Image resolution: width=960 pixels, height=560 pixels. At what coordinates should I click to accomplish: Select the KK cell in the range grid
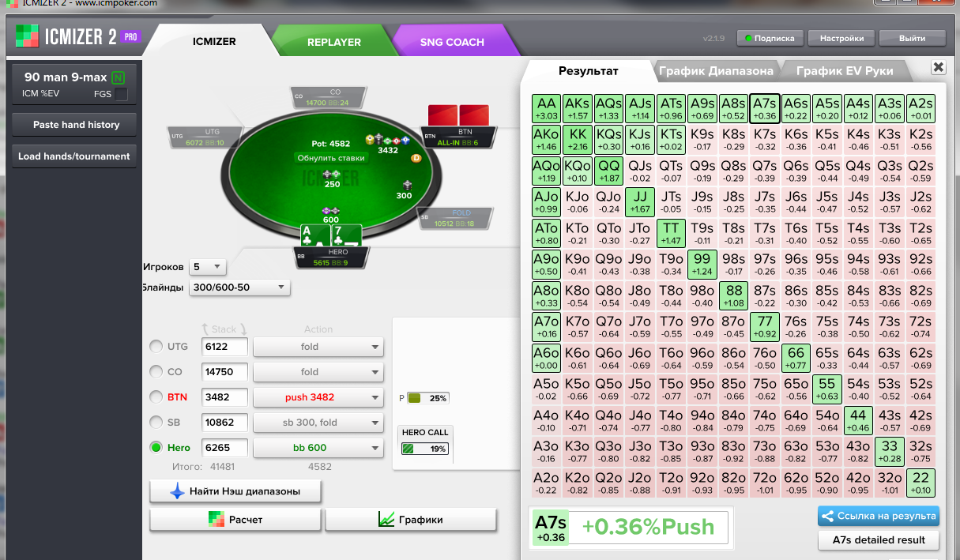pyautogui.click(x=578, y=140)
